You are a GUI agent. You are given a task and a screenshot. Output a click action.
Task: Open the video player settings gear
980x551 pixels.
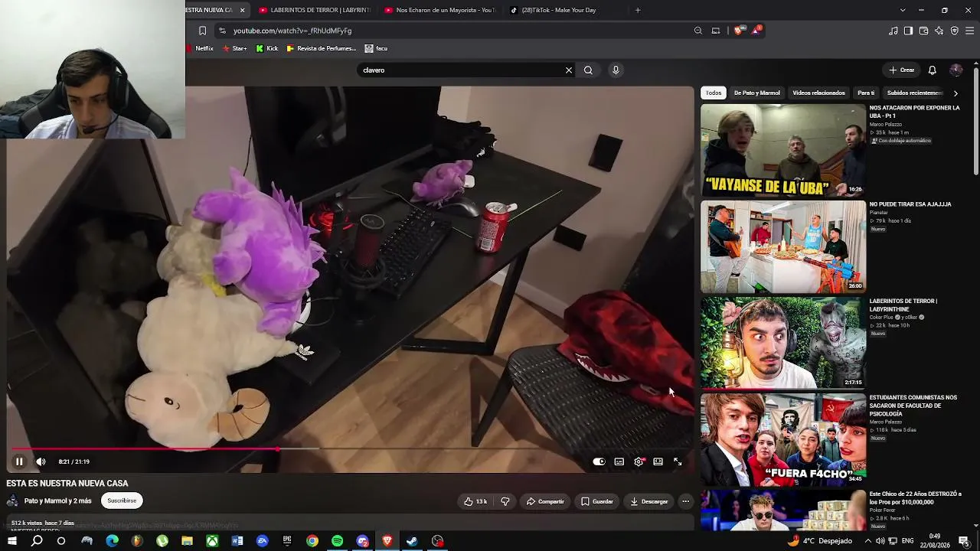(x=639, y=461)
